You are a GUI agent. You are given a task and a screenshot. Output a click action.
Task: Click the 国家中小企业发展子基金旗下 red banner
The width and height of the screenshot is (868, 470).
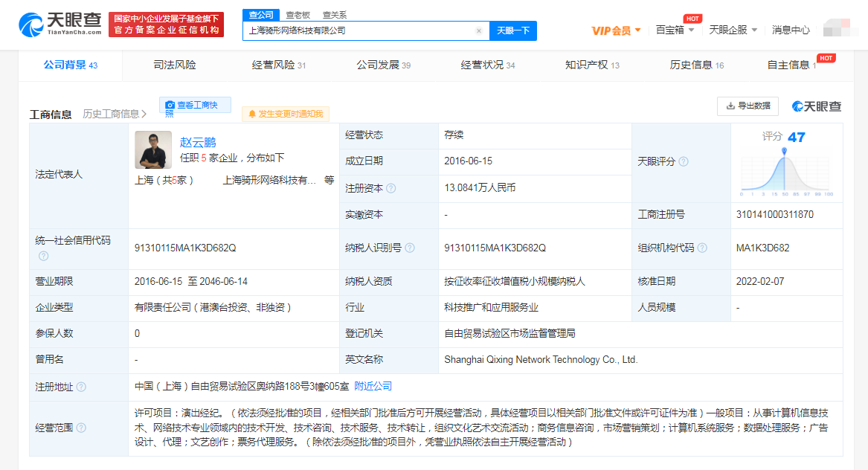(x=166, y=25)
